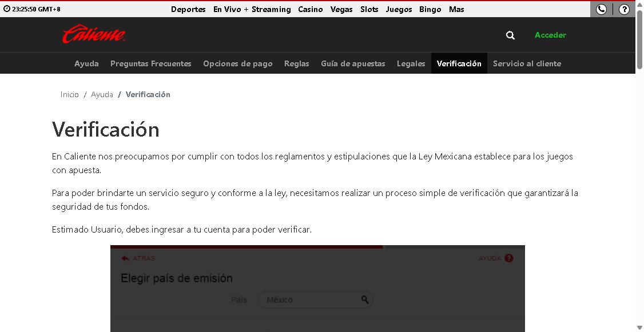Switch to the Ayuda tab
The height and width of the screenshot is (332, 644).
click(x=86, y=63)
